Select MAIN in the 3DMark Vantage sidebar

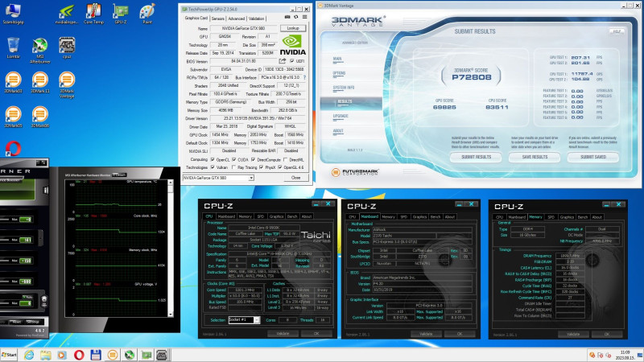coord(337,59)
